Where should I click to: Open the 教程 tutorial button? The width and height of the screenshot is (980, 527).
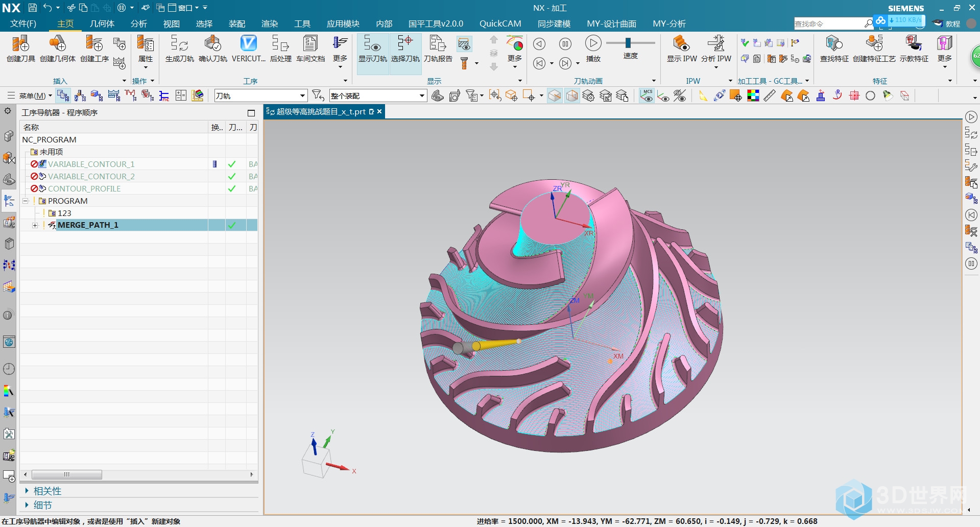tap(946, 24)
